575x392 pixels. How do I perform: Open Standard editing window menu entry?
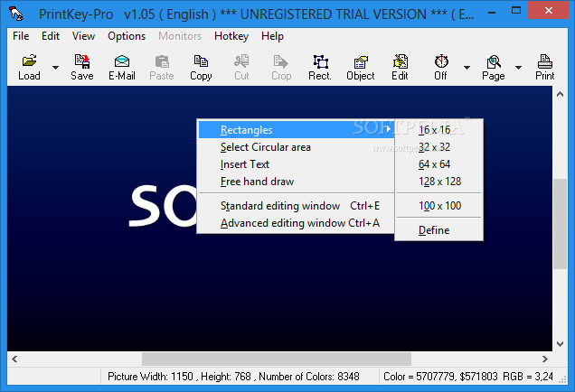pyautogui.click(x=297, y=206)
